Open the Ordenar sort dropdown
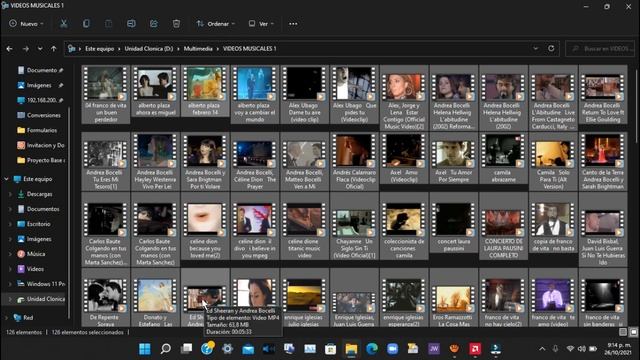Image resolution: width=640 pixels, height=360 pixels. (216, 24)
